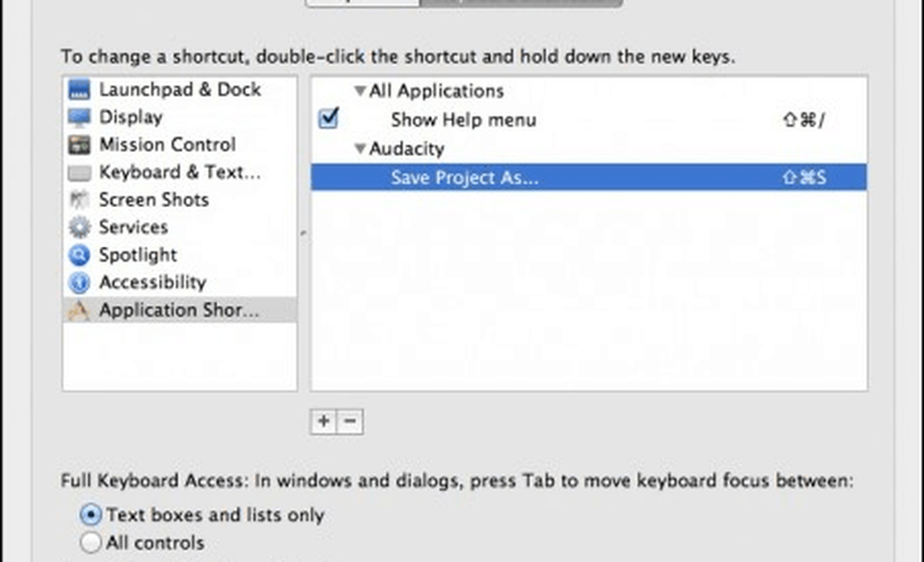Select the Accessibility icon
Image resolution: width=924 pixels, height=562 pixels.
[80, 283]
